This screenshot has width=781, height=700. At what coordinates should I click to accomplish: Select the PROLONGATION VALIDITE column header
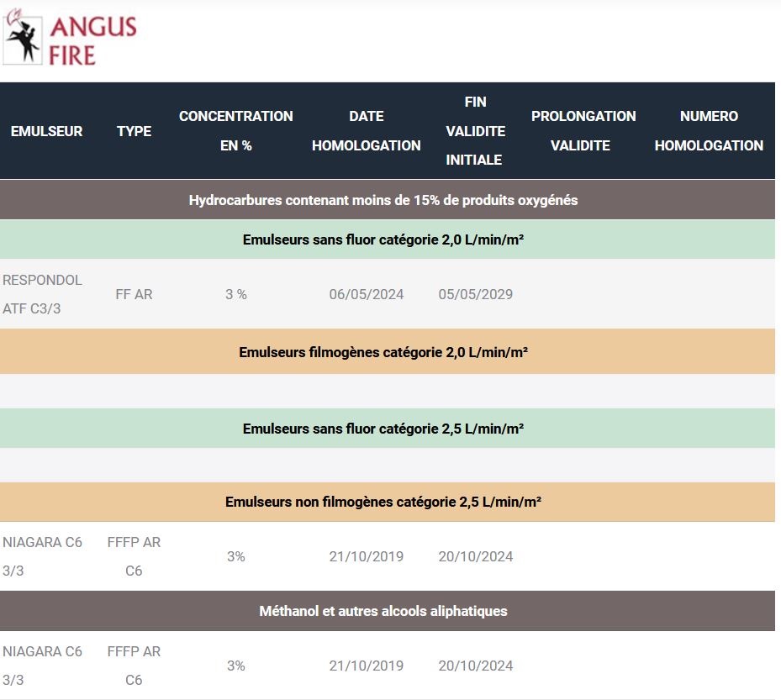tap(583, 130)
